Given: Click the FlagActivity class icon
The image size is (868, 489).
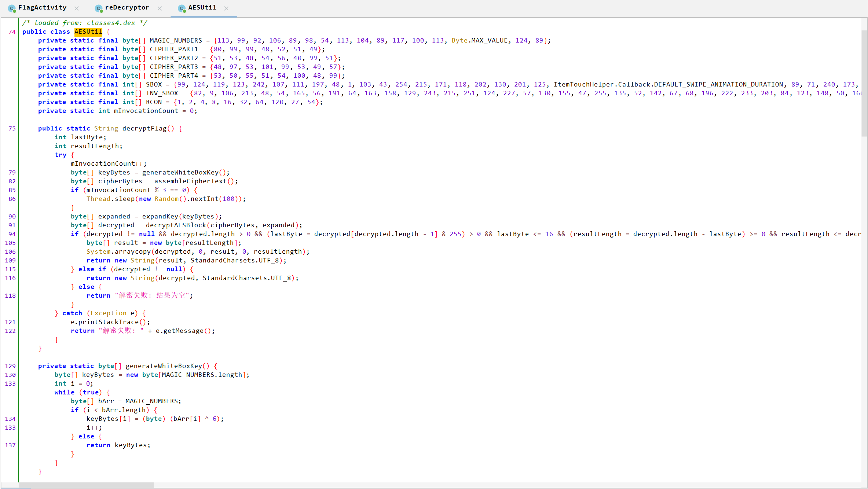Looking at the screenshot, I should point(12,8).
